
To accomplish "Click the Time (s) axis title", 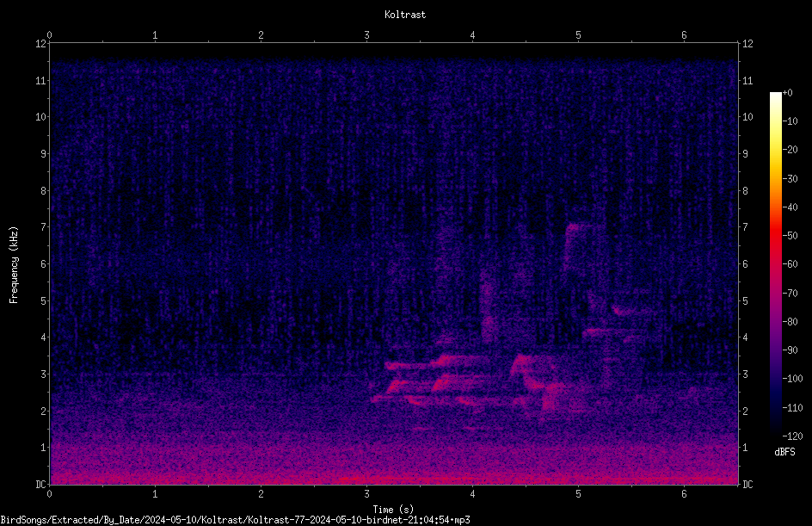I will tap(393, 510).
